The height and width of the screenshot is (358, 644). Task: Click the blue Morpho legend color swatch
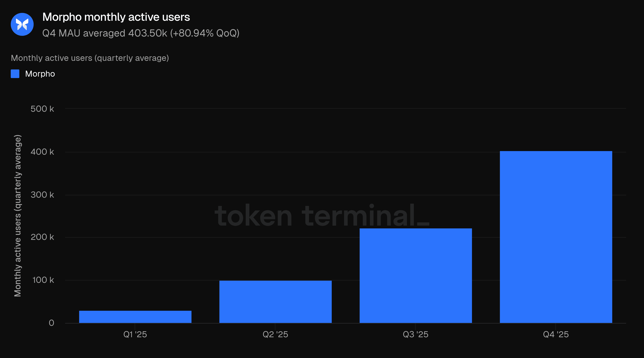coord(15,74)
